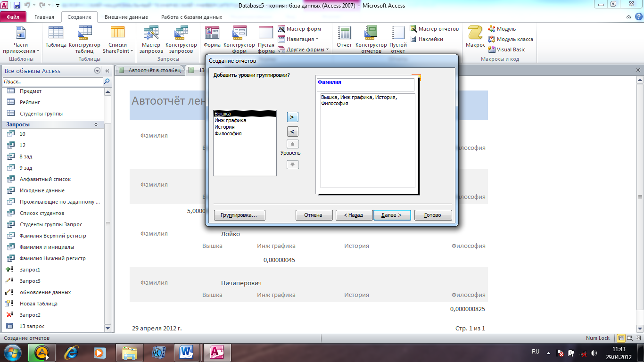Select the Создание ribbon tab
Screen dimensions: 644x362
pyautogui.click(x=79, y=17)
